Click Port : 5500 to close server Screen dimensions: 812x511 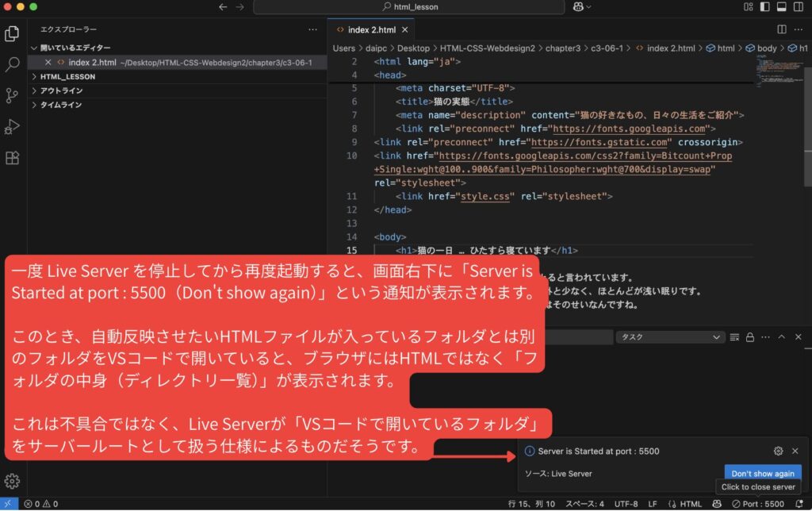(x=758, y=504)
